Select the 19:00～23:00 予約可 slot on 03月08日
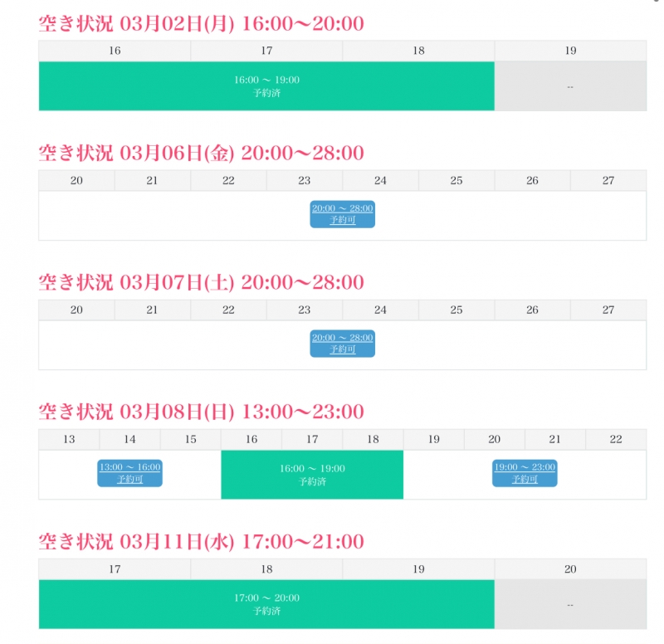The height and width of the screenshot is (644, 664). point(525,473)
